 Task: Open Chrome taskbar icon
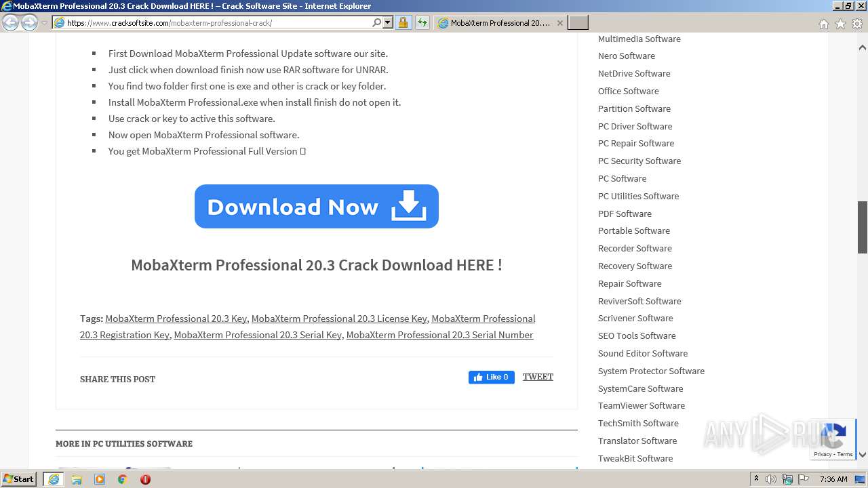(x=123, y=479)
